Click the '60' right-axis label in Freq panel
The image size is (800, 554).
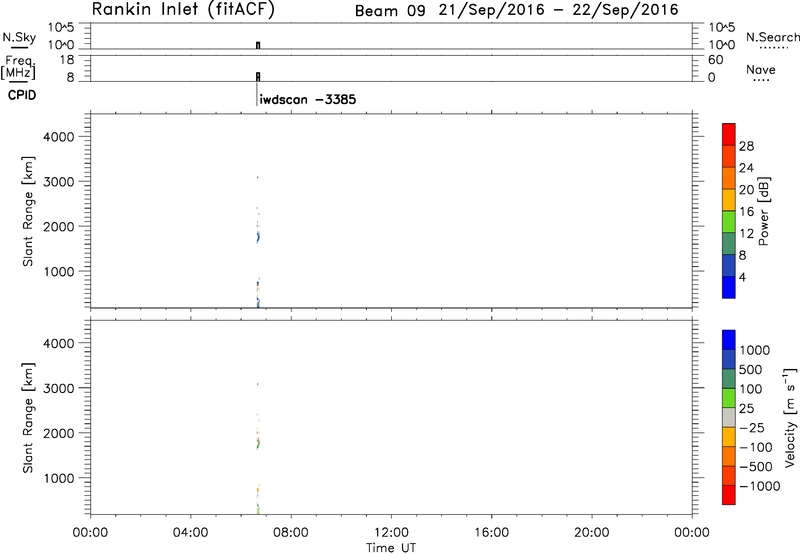pos(715,60)
